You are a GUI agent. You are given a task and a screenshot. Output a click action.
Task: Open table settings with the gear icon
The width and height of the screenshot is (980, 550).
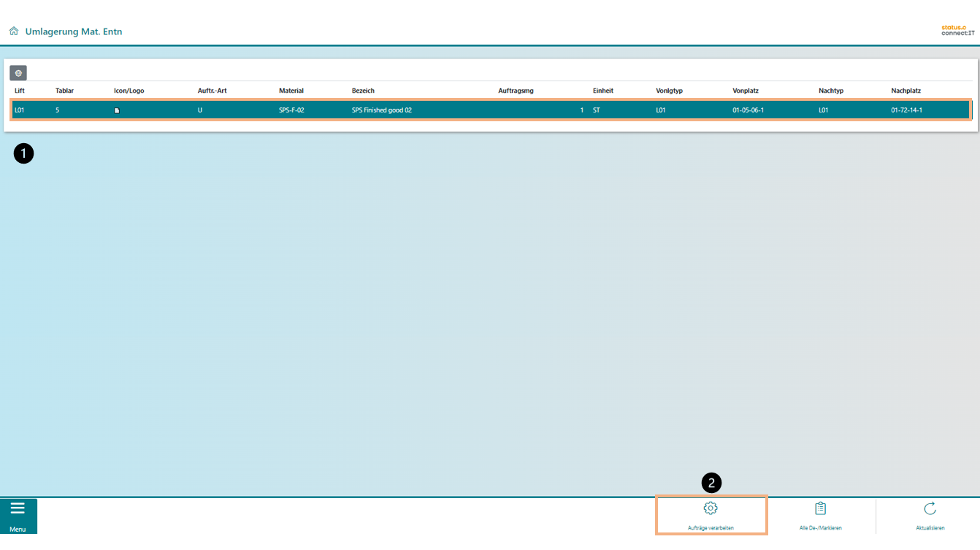18,73
